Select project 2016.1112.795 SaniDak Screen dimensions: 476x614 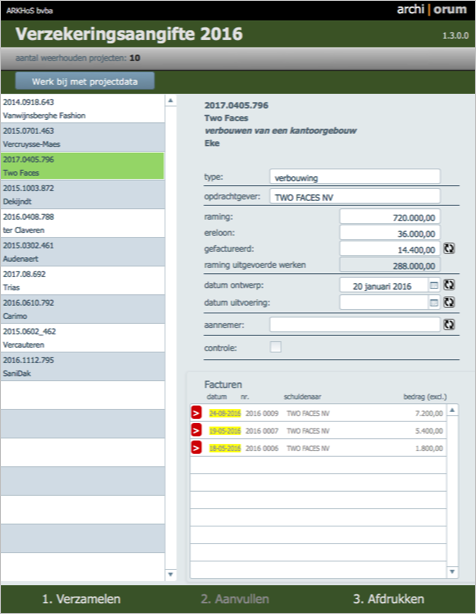tap(83, 367)
